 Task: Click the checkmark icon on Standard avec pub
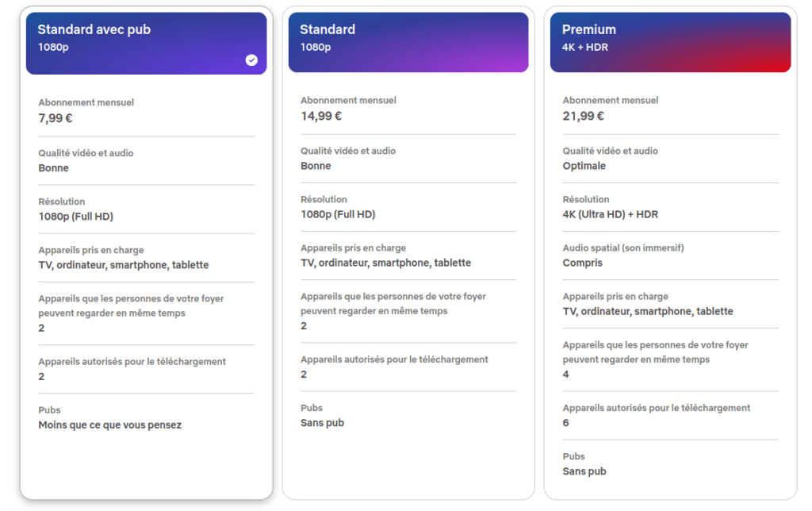[251, 60]
